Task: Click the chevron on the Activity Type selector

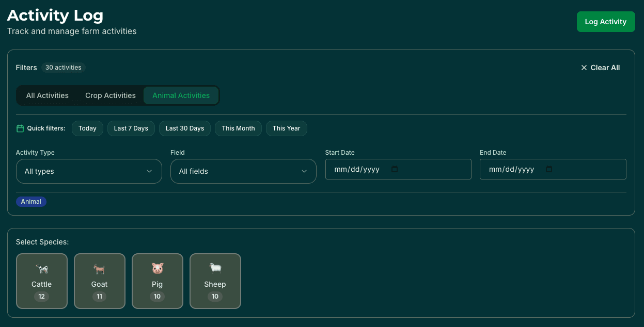Action: click(x=149, y=171)
